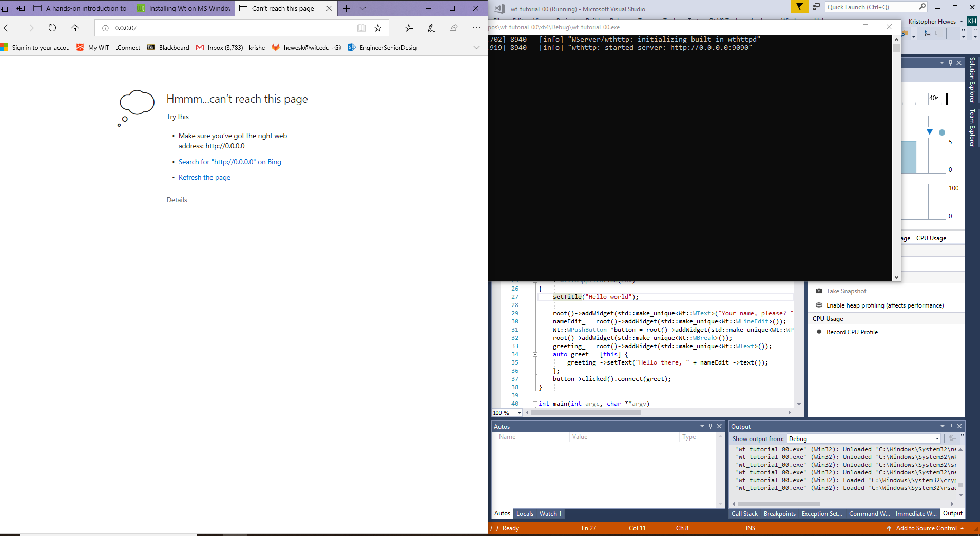
Task: Show the tab previews chevron in Edge
Action: tap(362, 8)
